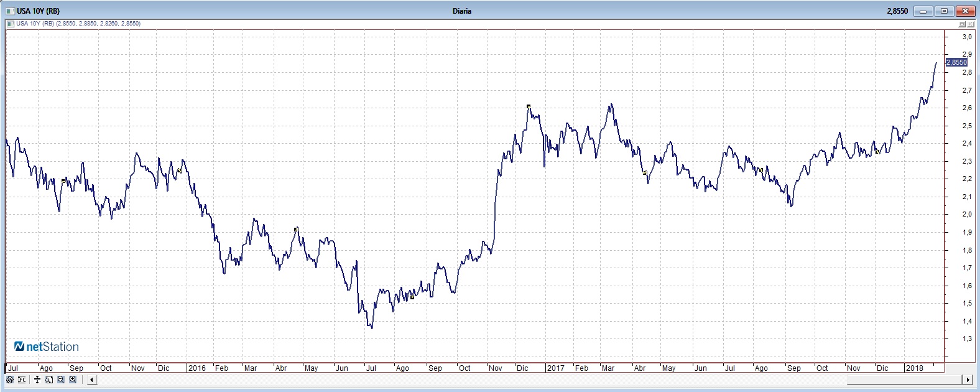The width and height of the screenshot is (980, 392).
Task: Click the series icon in chart legend row
Action: [x=11, y=24]
